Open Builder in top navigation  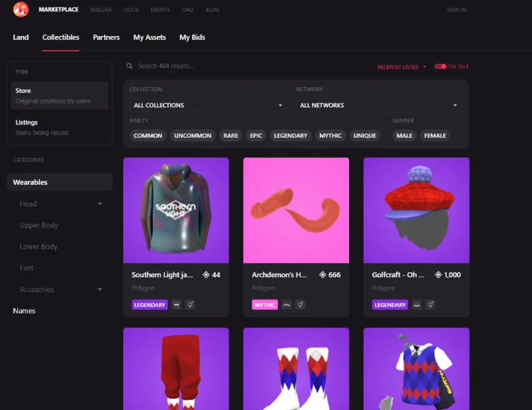[101, 10]
